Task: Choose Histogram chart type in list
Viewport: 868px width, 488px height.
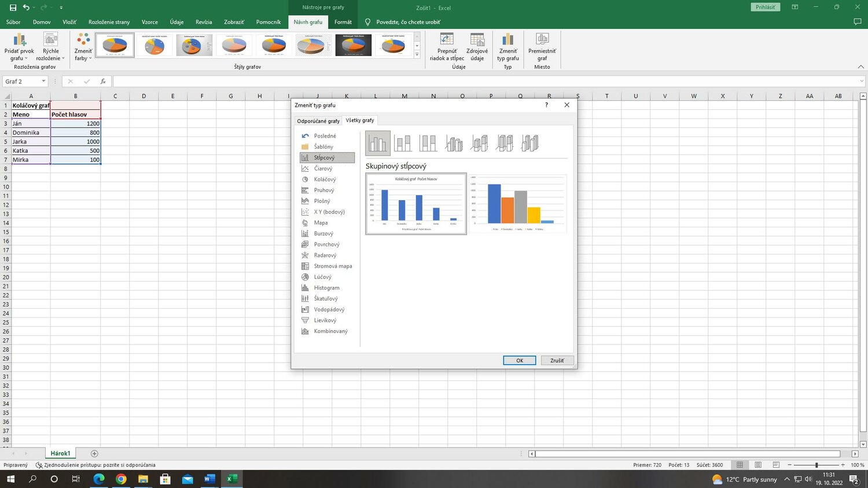Action: click(x=327, y=288)
